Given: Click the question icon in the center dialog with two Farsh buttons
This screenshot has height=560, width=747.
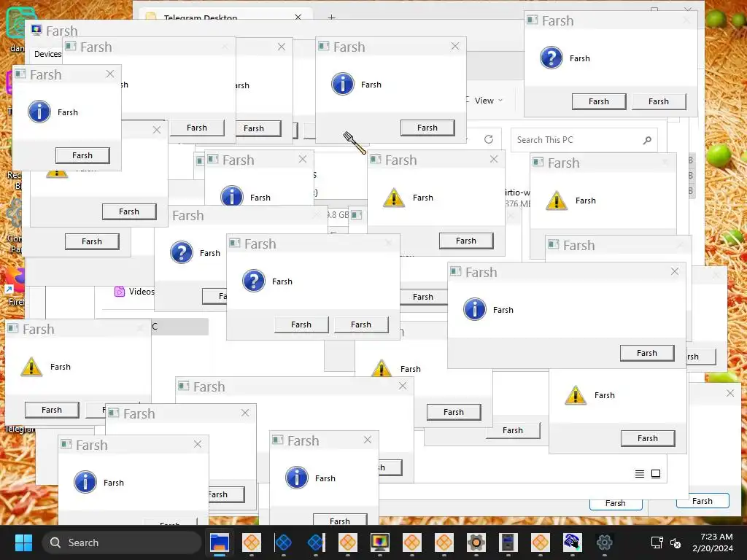Looking at the screenshot, I should pyautogui.click(x=253, y=281).
